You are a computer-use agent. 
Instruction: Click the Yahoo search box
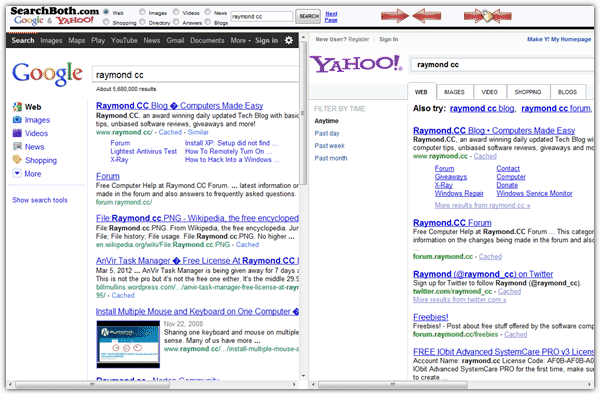(502, 64)
